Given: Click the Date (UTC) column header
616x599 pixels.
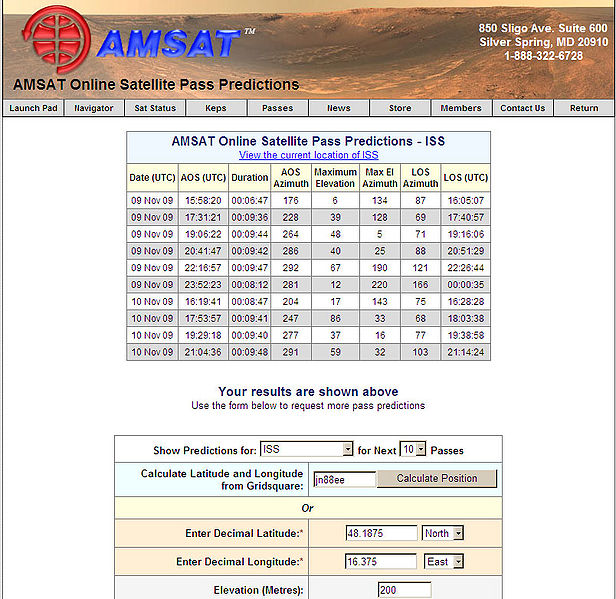Looking at the screenshot, I should click(152, 178).
